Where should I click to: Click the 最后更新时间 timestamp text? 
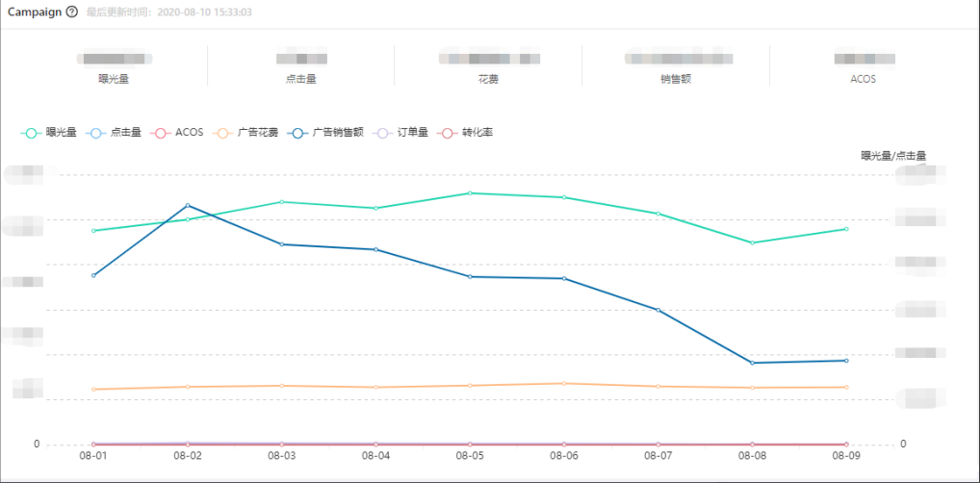point(169,13)
